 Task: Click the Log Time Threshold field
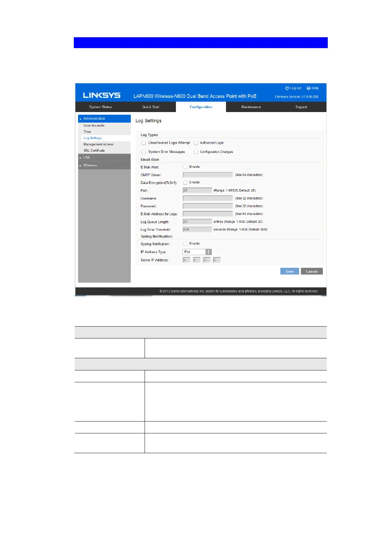197,229
